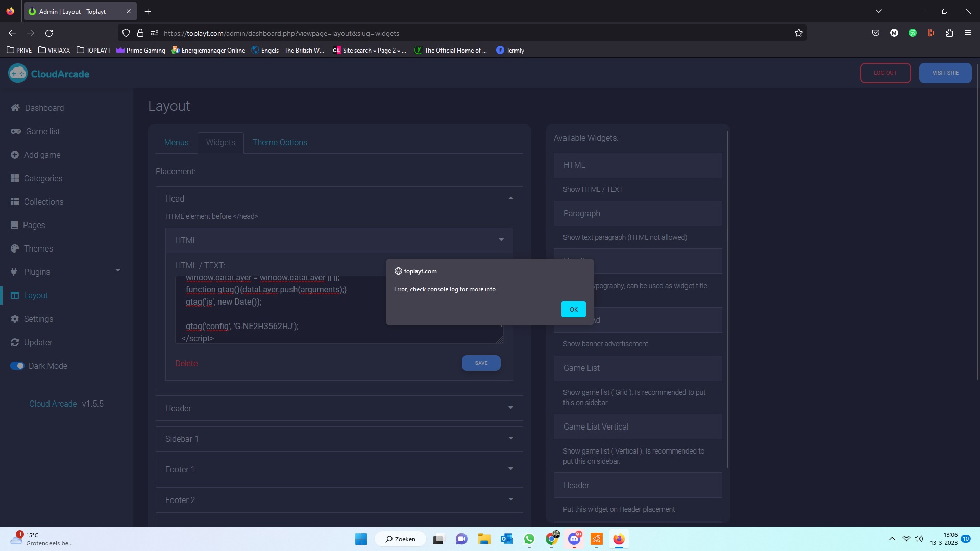Open the Cloud Arcade version link
Screen dimensions: 980x551
[x=53, y=404]
